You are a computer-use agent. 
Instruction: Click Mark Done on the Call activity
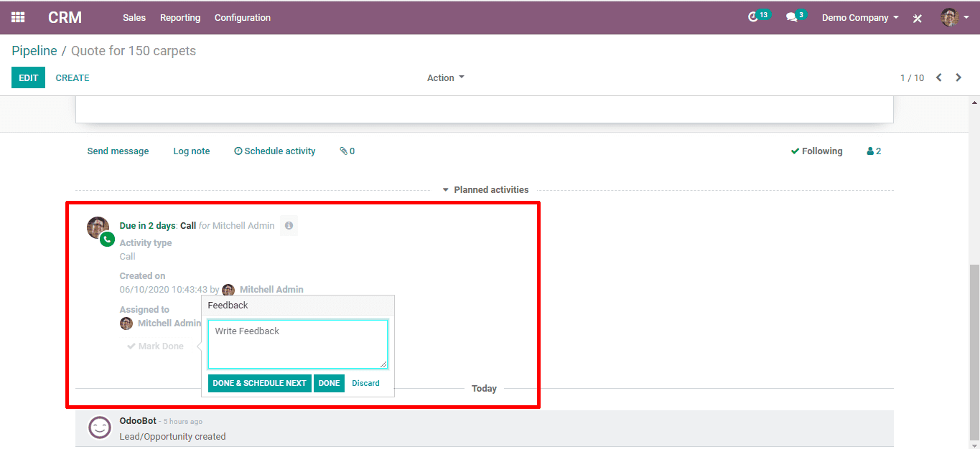point(155,346)
